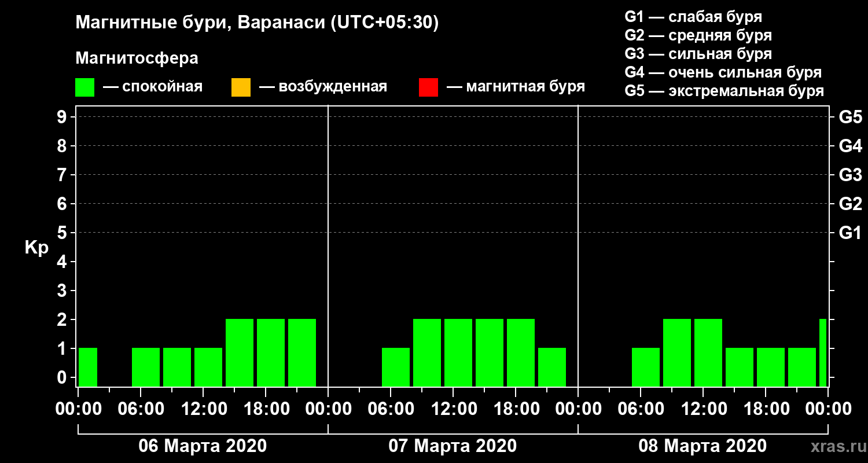This screenshot has width=868, height=463.
Task: Click the G1 label on right axis
Action: tap(850, 233)
